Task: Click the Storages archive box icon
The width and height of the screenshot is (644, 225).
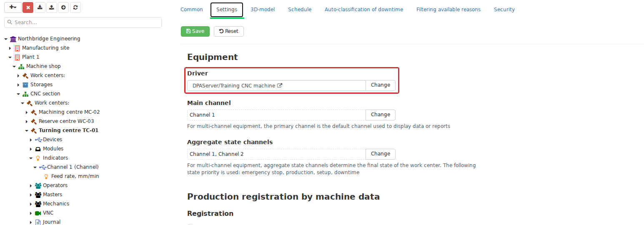Action: pos(25,85)
